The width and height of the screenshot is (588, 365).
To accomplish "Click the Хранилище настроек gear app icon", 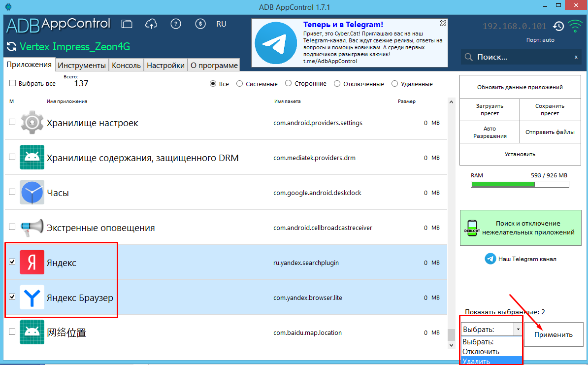I will (x=32, y=122).
